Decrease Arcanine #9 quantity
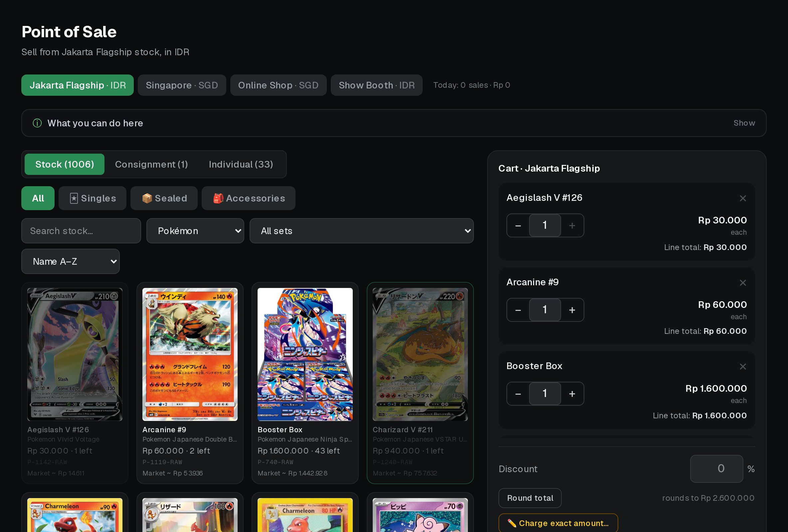The height and width of the screenshot is (532, 788). coord(518,310)
